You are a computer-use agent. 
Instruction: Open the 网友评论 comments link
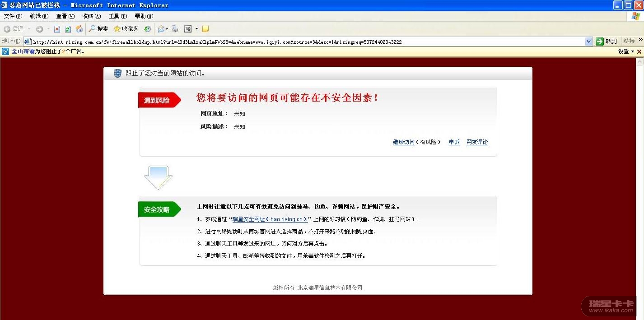coord(477,142)
